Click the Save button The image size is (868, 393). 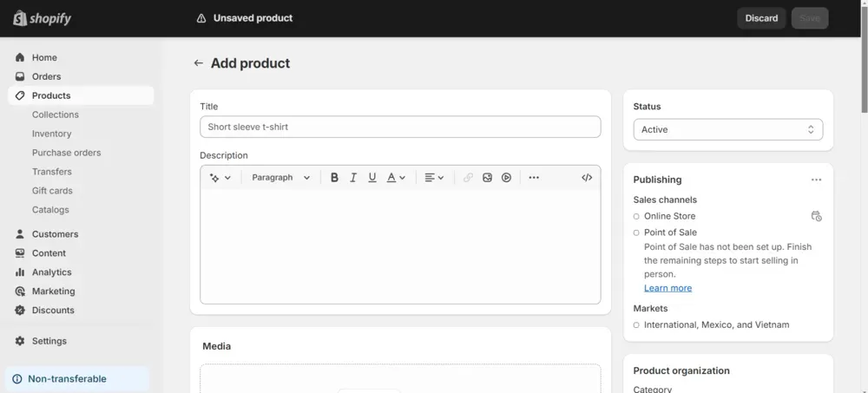coord(810,18)
